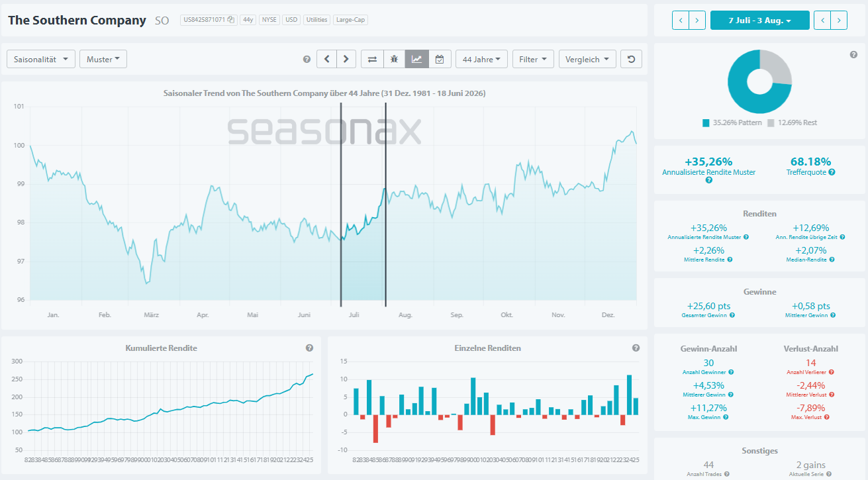This screenshot has width=868, height=480.
Task: Open help icon under Annualisierte Rendite Muster headline
Action: [x=708, y=180]
